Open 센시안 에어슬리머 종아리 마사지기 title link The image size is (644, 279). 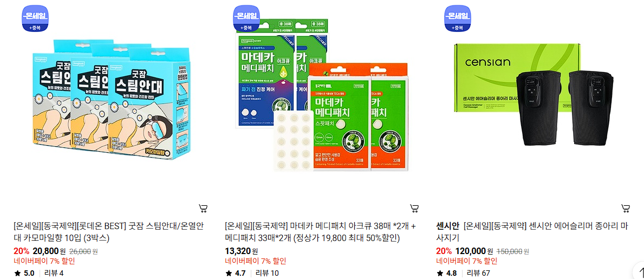[x=545, y=232]
